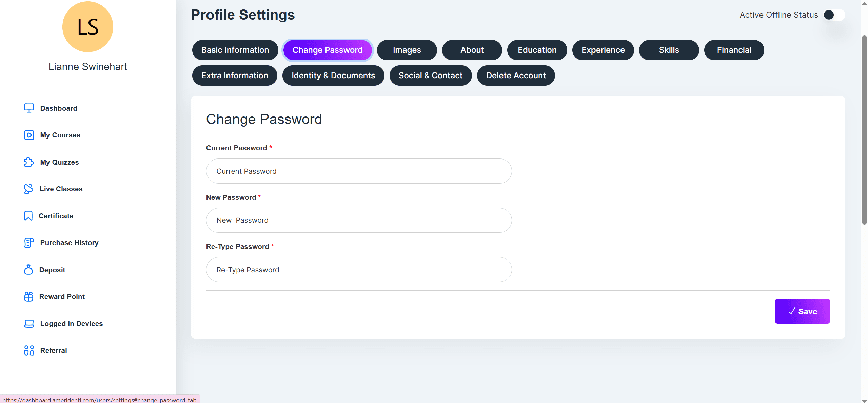Focus the Current Password field

coord(359,171)
